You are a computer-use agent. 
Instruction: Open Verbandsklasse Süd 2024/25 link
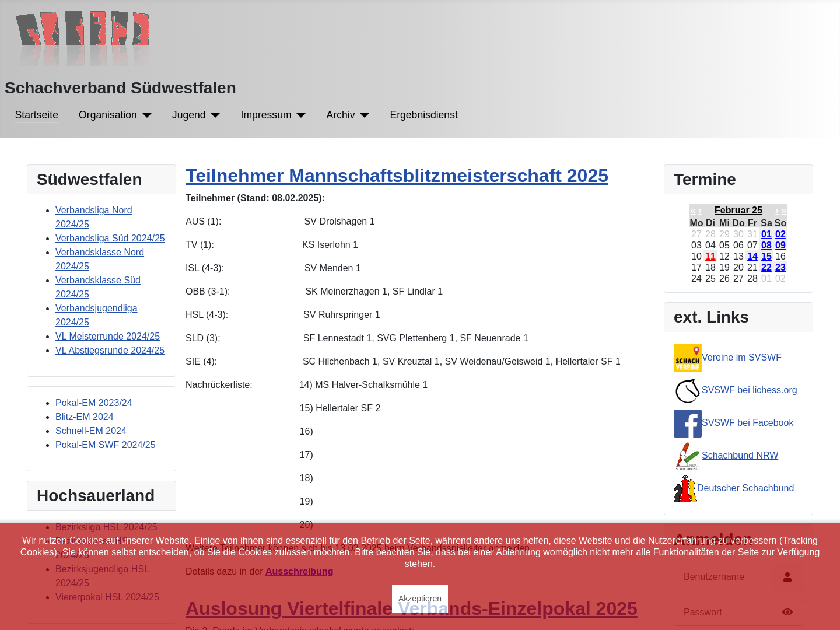98,287
